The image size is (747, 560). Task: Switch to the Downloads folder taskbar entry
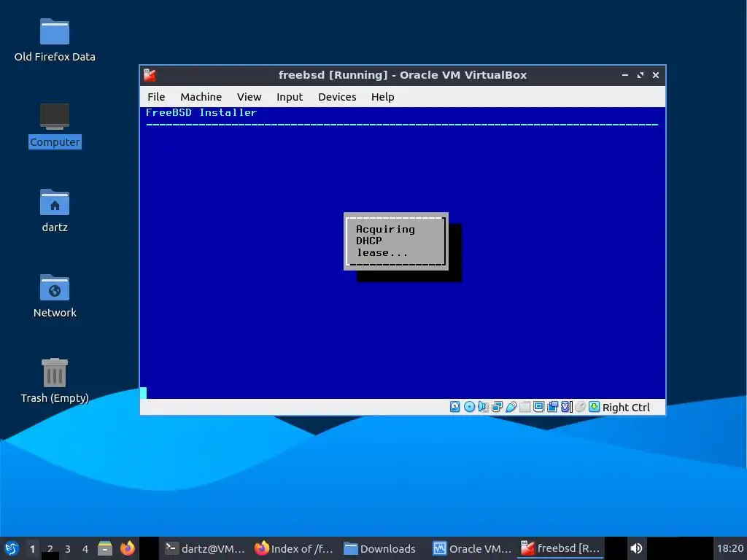[x=379, y=548]
